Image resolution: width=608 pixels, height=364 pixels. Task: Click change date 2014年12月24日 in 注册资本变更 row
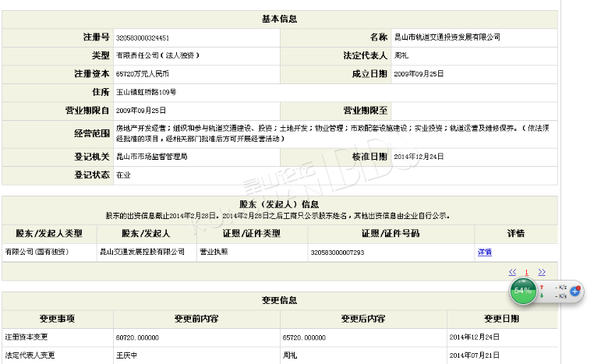tap(474, 337)
